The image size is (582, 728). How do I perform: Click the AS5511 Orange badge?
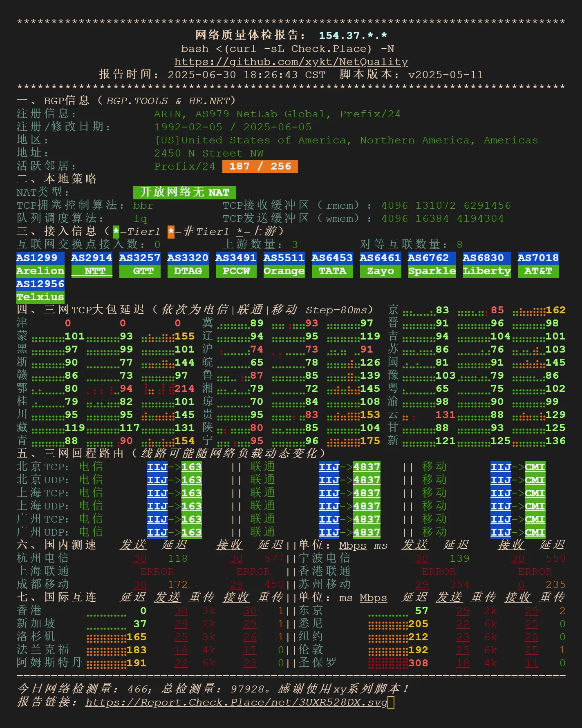[284, 264]
